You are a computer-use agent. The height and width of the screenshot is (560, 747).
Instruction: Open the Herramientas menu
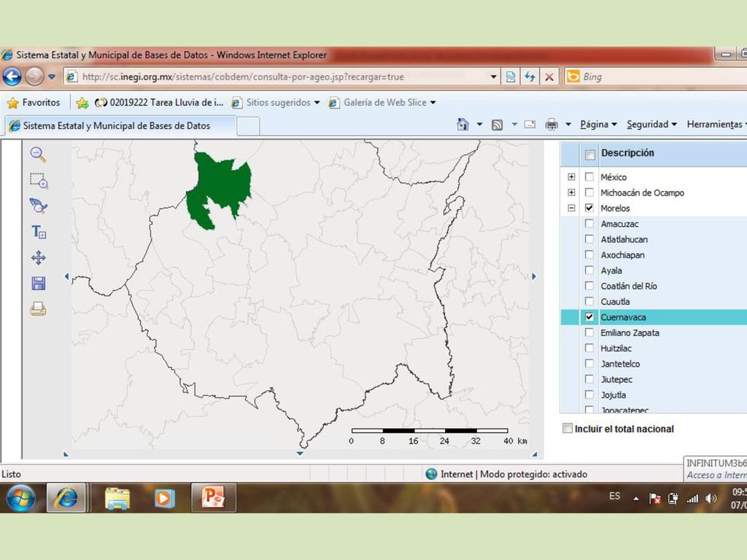click(x=716, y=124)
